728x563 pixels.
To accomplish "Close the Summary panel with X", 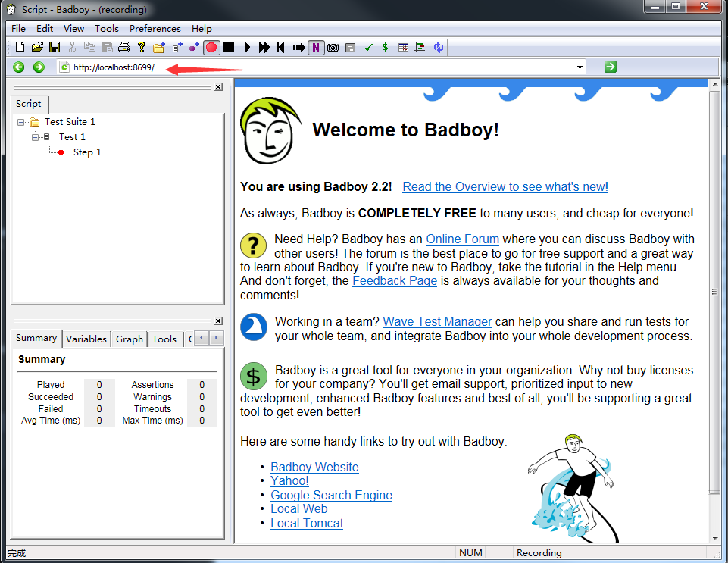I will tap(219, 321).
